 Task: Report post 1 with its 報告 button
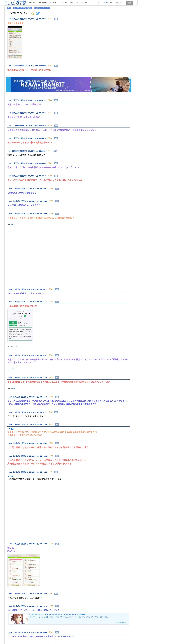(x=56, y=19)
